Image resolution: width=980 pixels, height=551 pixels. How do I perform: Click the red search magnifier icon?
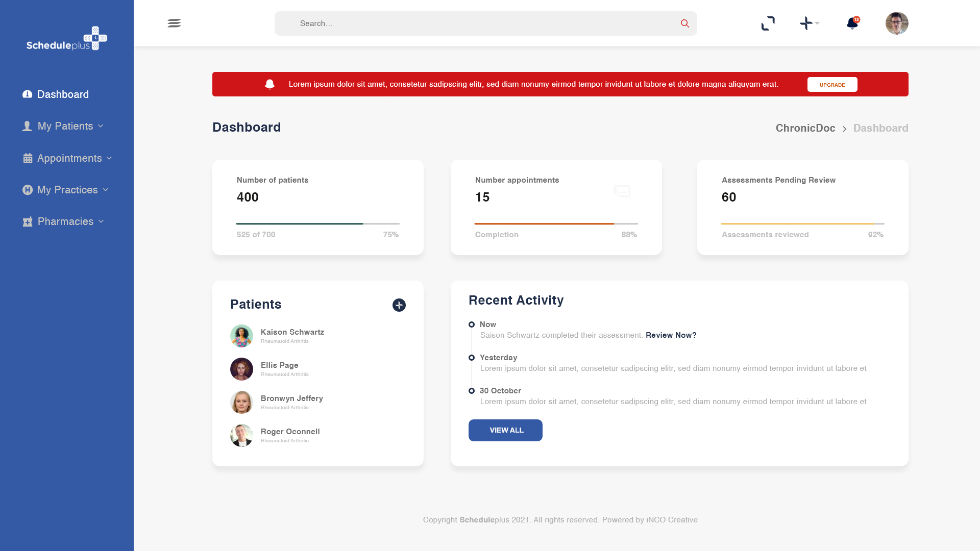[x=685, y=23]
